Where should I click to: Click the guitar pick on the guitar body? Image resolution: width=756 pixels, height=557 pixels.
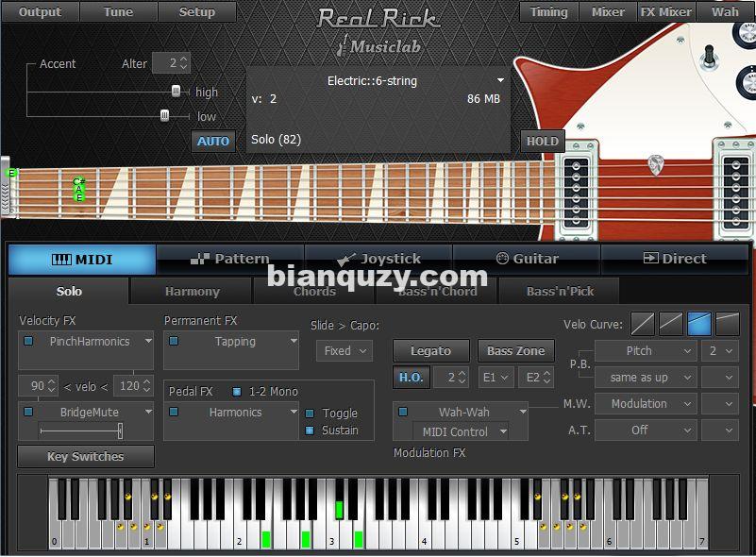(x=656, y=165)
